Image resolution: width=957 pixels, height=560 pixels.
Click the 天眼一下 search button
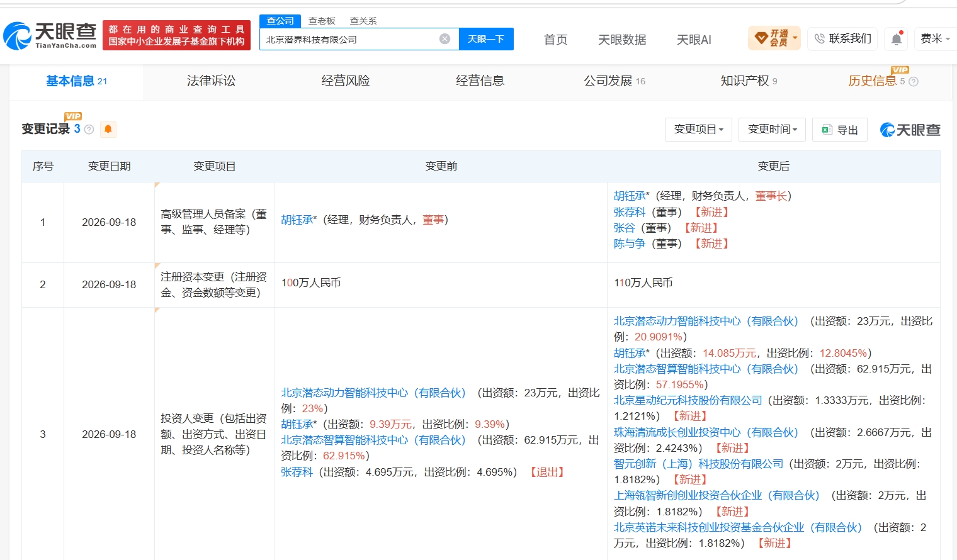coord(486,39)
